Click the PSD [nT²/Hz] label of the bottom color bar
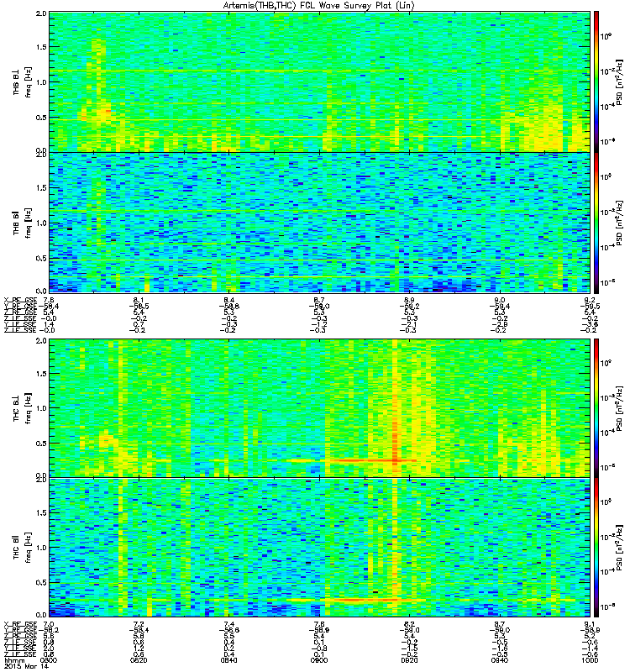The image size is (630, 672). pos(620,548)
